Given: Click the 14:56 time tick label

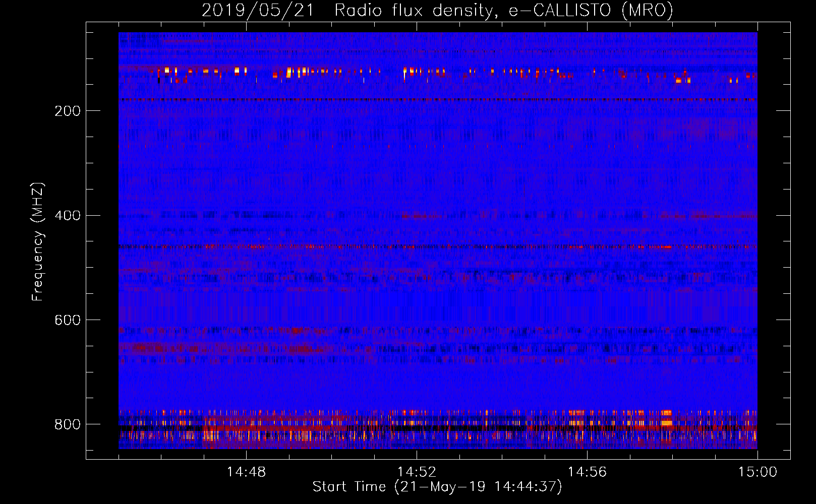Looking at the screenshot, I should (x=587, y=472).
